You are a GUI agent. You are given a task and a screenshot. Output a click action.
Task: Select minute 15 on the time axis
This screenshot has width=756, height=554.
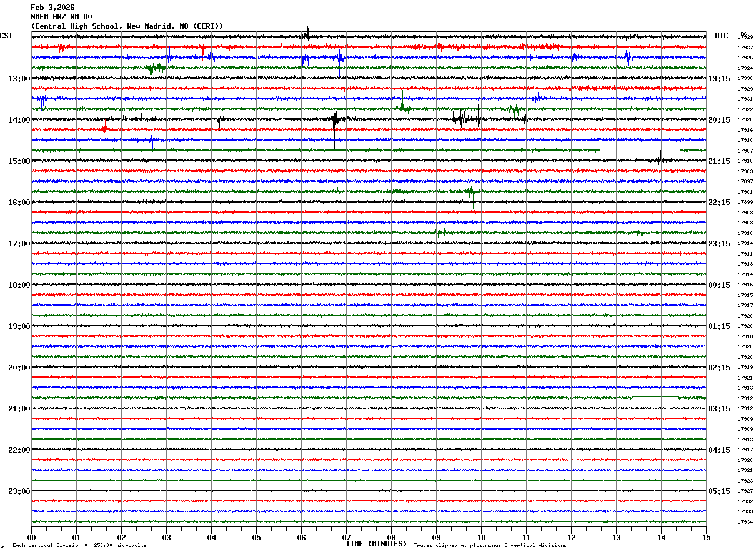[706, 537]
